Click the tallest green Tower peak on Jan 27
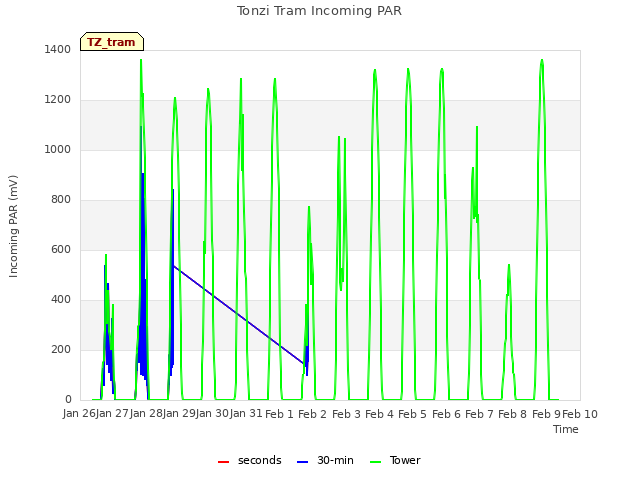The width and height of the screenshot is (640, 480). pyautogui.click(x=141, y=60)
